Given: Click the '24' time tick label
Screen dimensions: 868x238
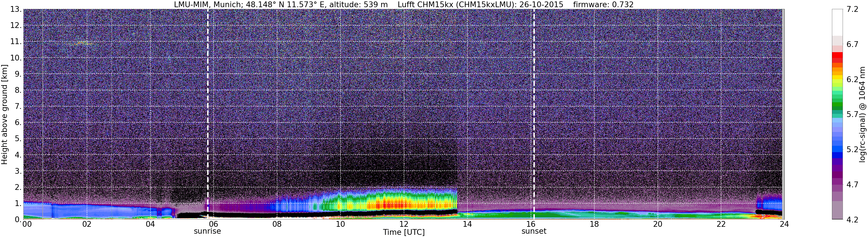Looking at the screenshot, I should coord(784,224).
